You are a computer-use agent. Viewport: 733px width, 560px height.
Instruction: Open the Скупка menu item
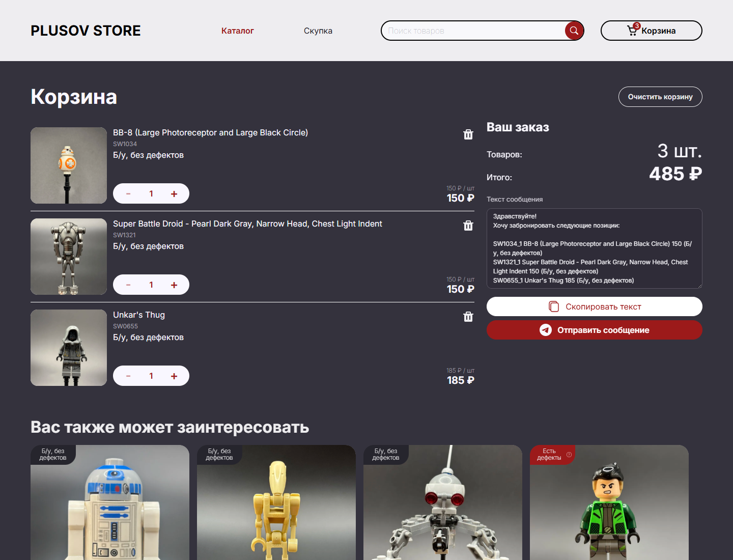tap(318, 31)
